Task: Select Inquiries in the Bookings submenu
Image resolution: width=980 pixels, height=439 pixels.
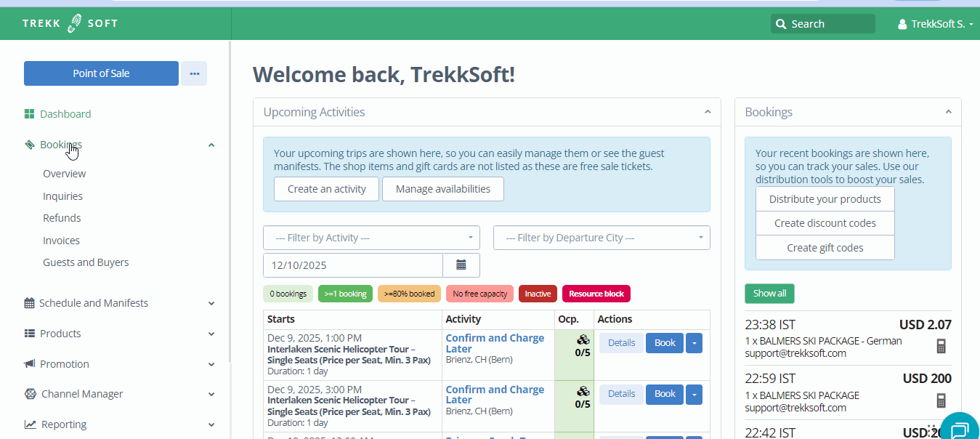Action: point(62,196)
